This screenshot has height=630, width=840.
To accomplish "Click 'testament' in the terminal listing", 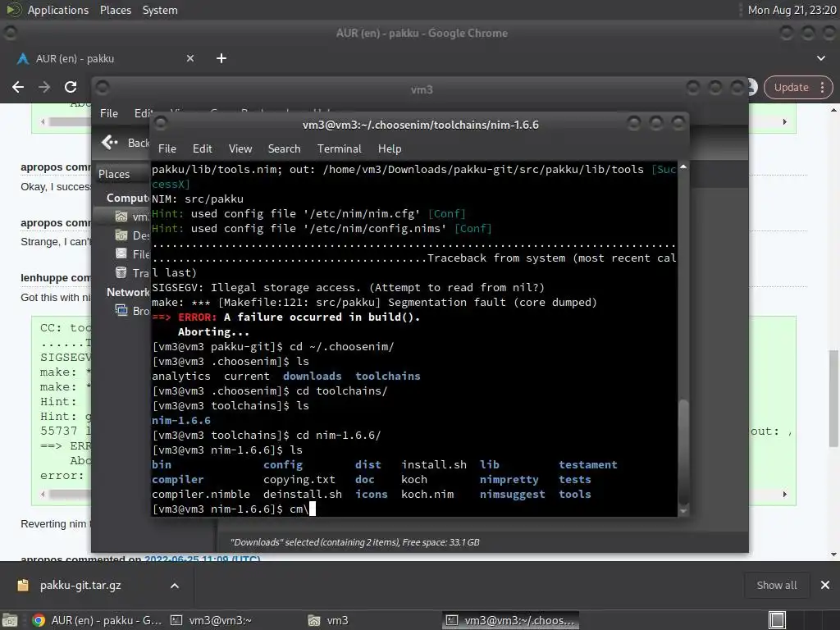I will coord(587,464).
